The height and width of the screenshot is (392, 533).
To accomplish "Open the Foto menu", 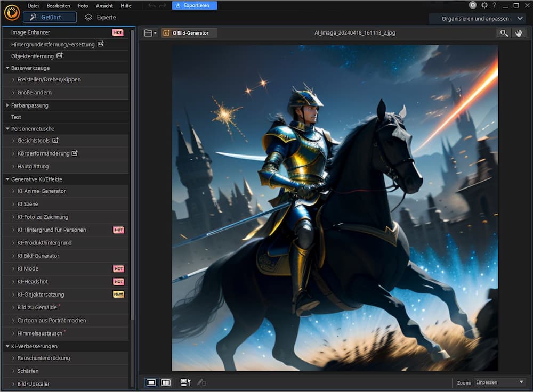I will click(83, 5).
